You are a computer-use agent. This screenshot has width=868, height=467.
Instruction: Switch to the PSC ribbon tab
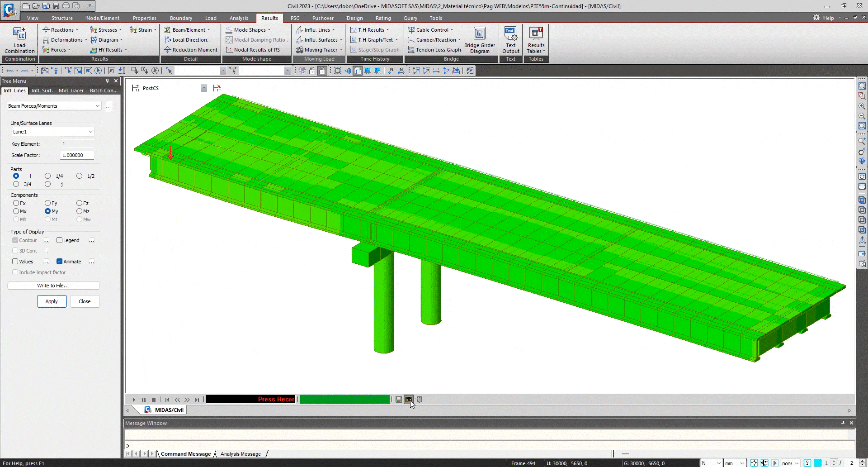[x=295, y=18]
